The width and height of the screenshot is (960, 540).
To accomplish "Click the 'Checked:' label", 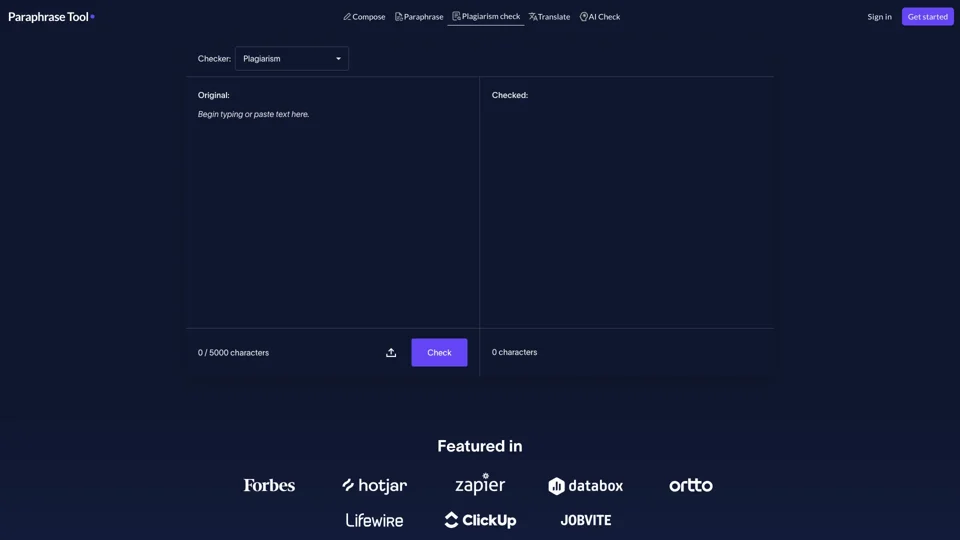I will 509,95.
